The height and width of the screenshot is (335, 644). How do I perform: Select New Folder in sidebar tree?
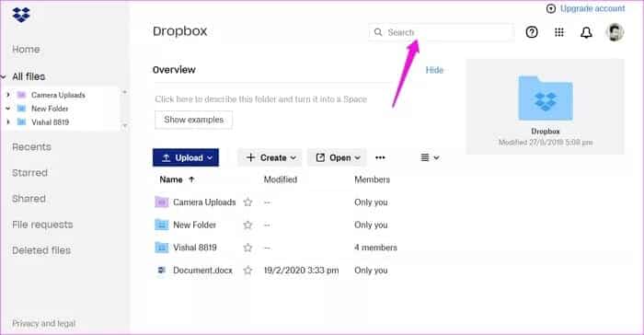tap(50, 109)
